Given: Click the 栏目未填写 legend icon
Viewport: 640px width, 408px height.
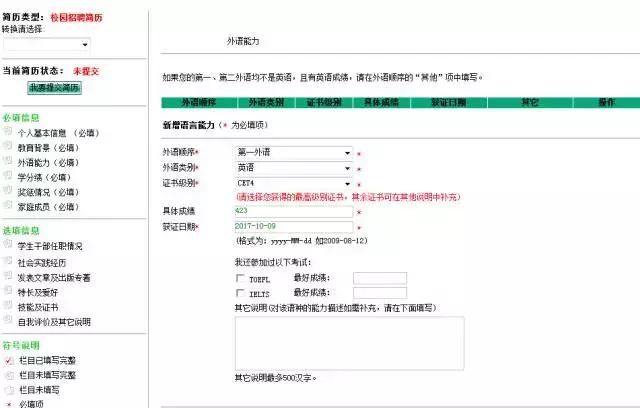Looking at the screenshot, I should pos(9,390).
